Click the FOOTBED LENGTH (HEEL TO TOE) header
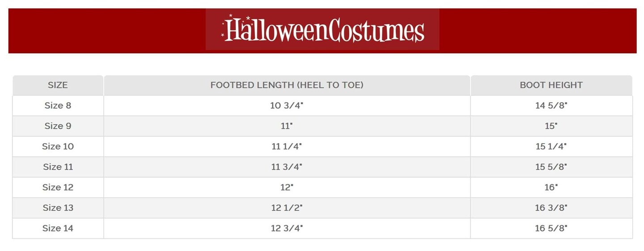644x251 pixels. coord(287,85)
